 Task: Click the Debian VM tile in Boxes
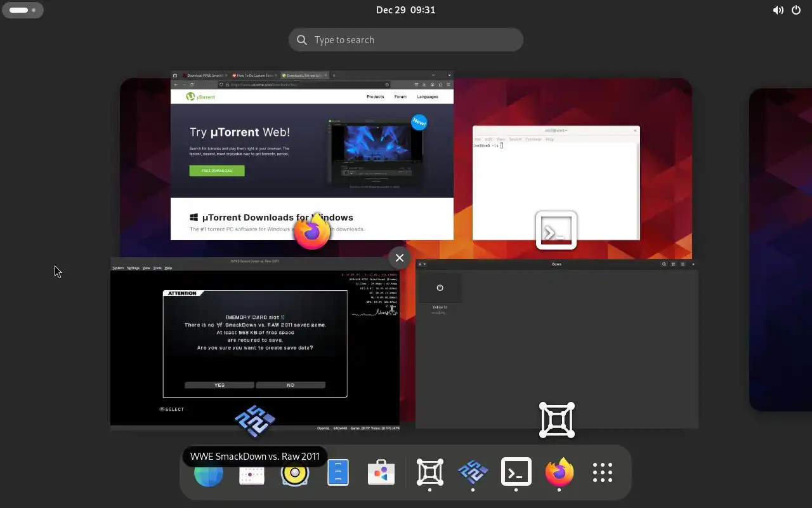[x=440, y=294]
